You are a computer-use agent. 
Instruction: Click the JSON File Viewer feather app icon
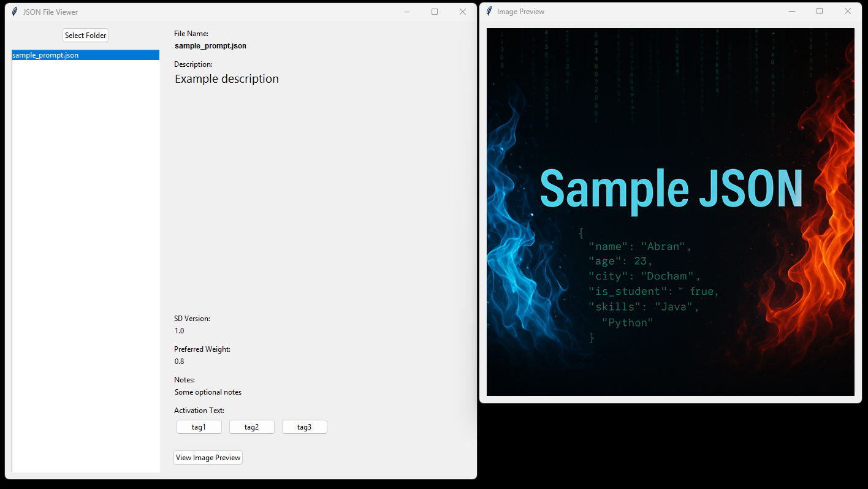(14, 12)
